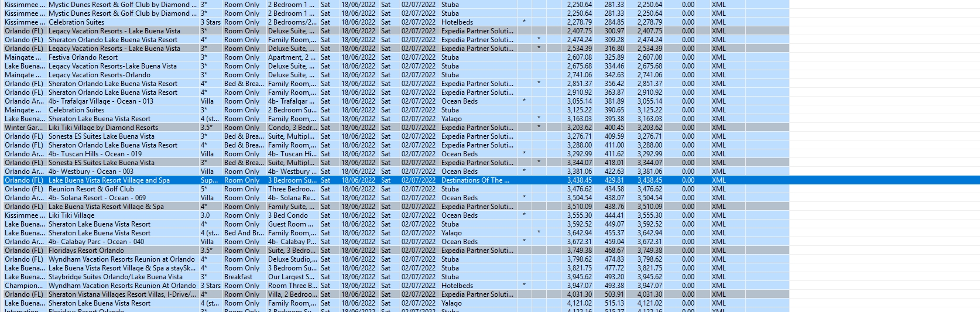Click Reunion Resort & Golf Club hotel name

pos(91,189)
